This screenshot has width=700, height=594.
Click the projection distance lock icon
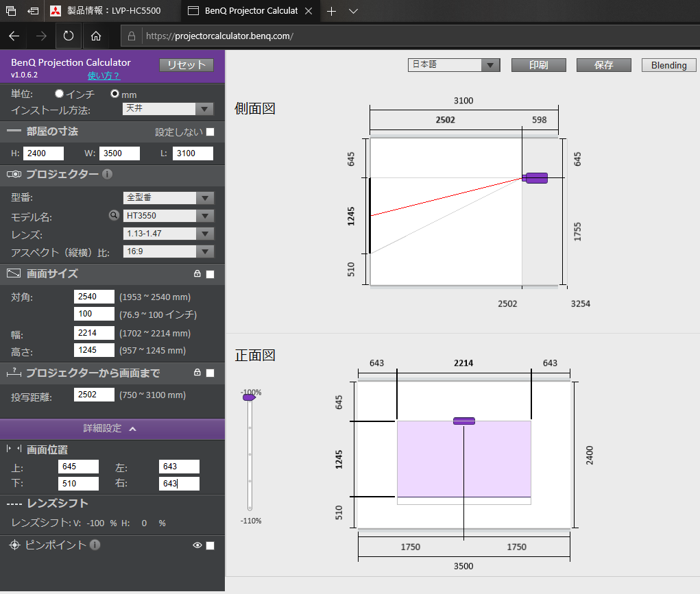(x=197, y=372)
